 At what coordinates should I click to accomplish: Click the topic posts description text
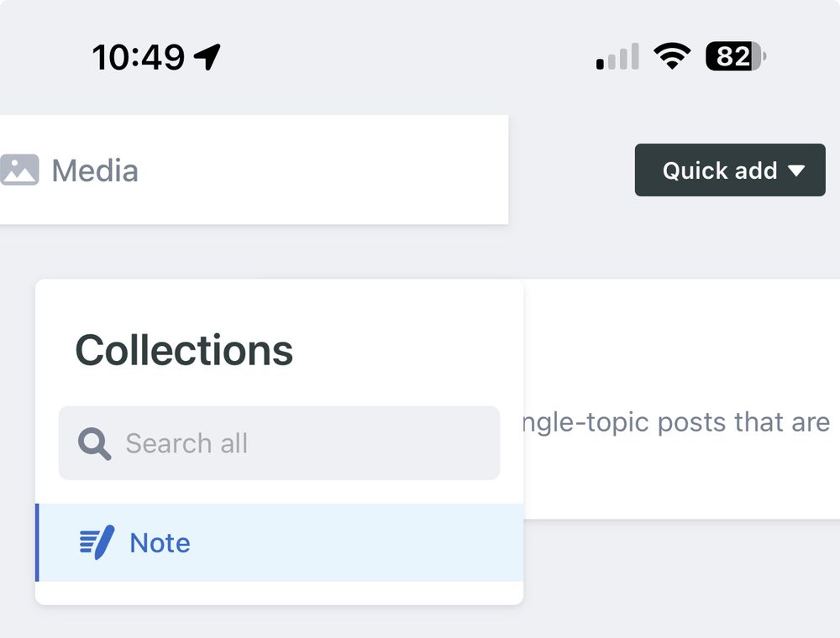tap(677, 421)
